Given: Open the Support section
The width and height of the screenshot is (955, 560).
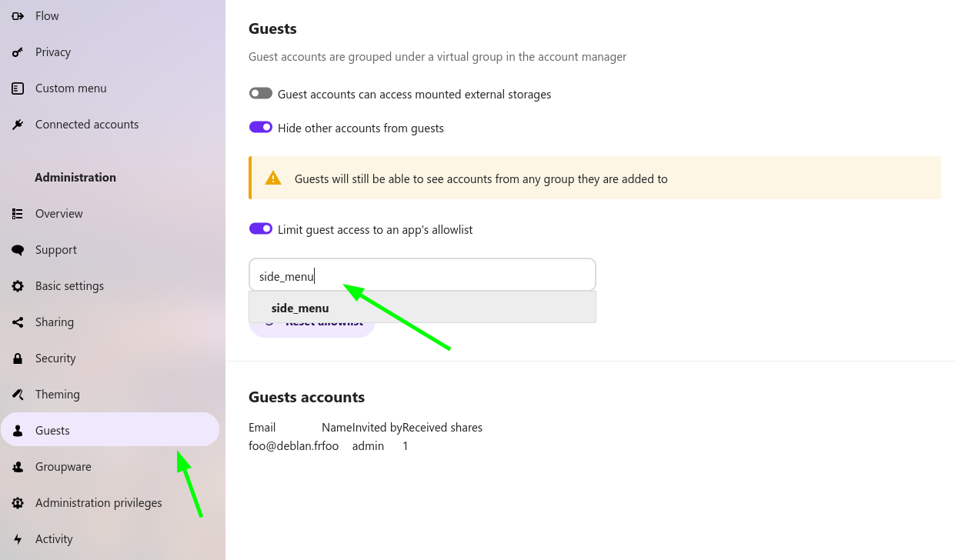Looking at the screenshot, I should tap(56, 250).
